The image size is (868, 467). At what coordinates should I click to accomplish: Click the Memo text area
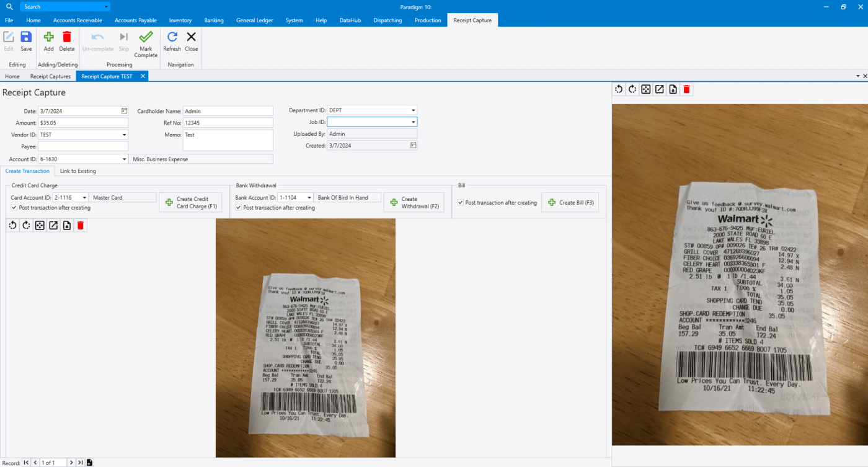(x=228, y=140)
